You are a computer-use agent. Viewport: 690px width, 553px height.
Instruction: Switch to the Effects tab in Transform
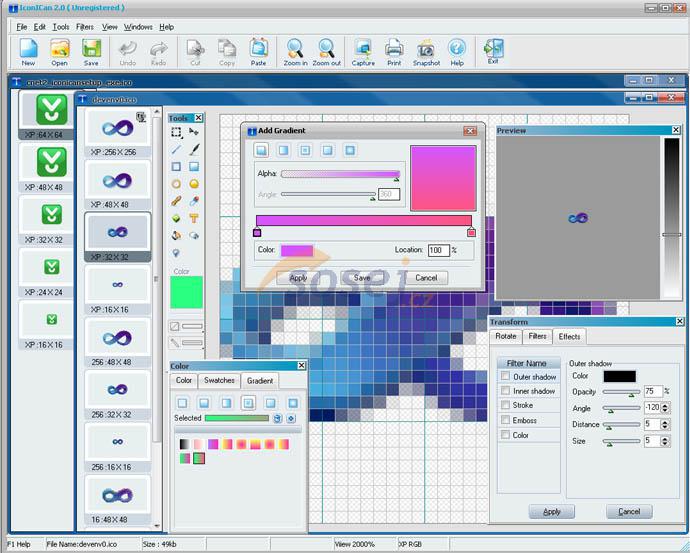[569, 337]
